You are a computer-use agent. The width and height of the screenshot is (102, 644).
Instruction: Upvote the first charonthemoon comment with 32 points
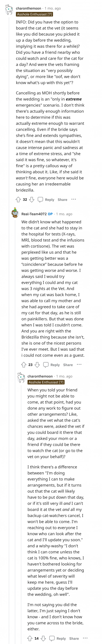18,200
